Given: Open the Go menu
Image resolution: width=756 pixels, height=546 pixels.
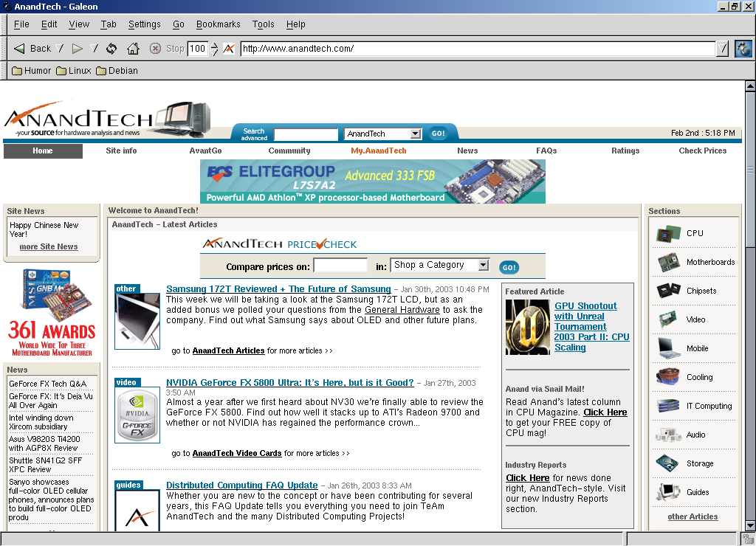Looking at the screenshot, I should (179, 24).
